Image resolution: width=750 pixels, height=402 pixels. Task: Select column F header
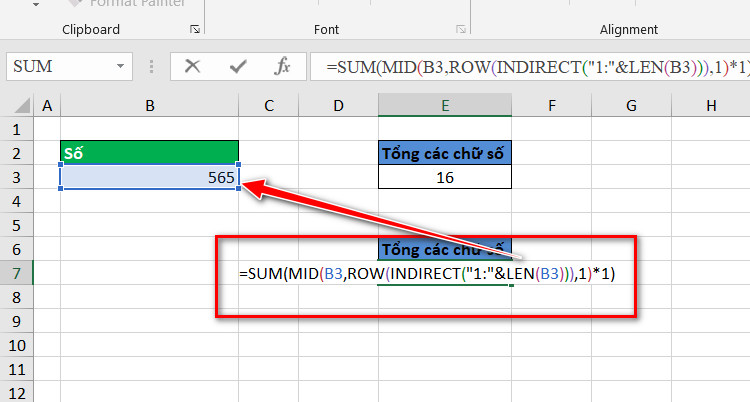[x=551, y=106]
